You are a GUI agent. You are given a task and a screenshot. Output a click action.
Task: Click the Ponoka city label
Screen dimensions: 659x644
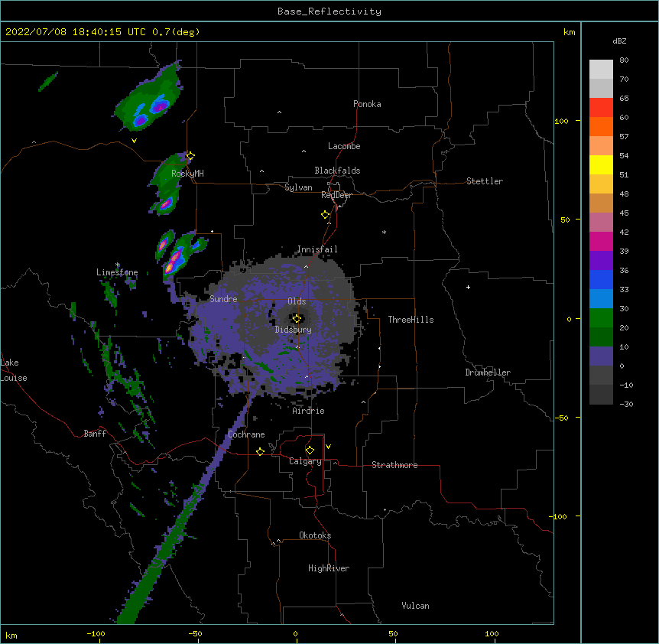[367, 104]
